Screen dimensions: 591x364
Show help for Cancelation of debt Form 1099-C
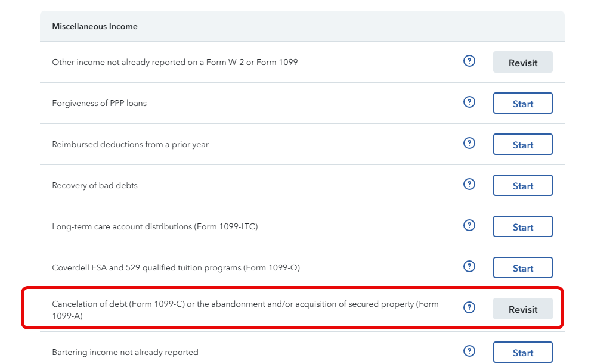pyautogui.click(x=469, y=307)
